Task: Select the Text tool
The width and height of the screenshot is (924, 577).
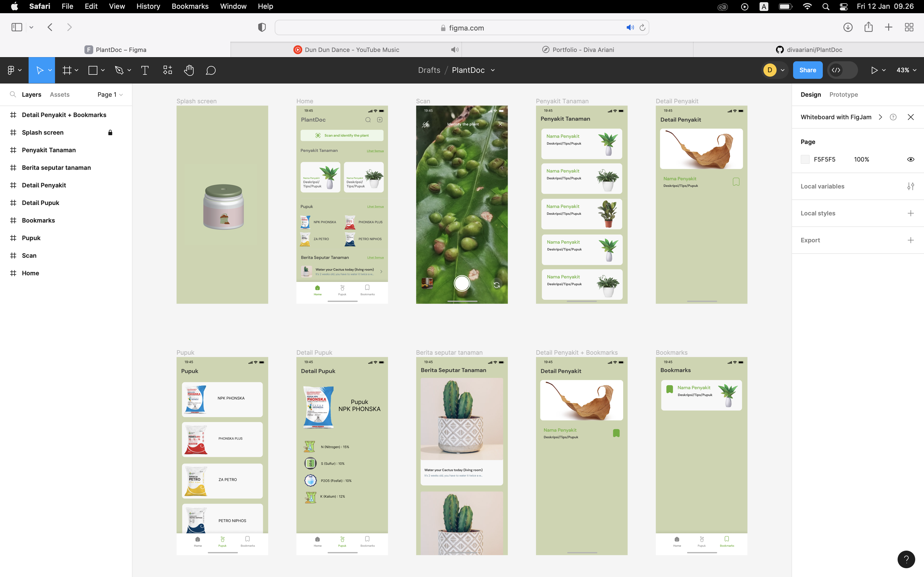Action: [x=145, y=70]
